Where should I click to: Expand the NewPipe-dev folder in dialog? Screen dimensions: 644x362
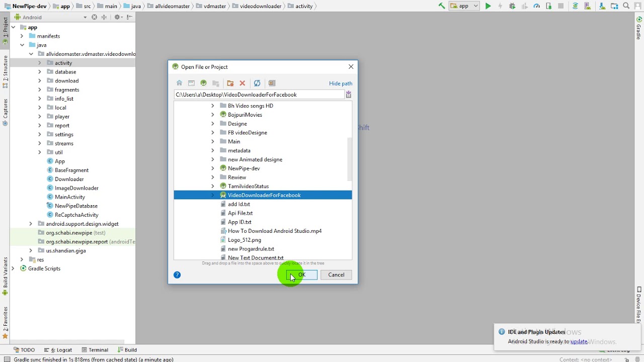tap(212, 168)
